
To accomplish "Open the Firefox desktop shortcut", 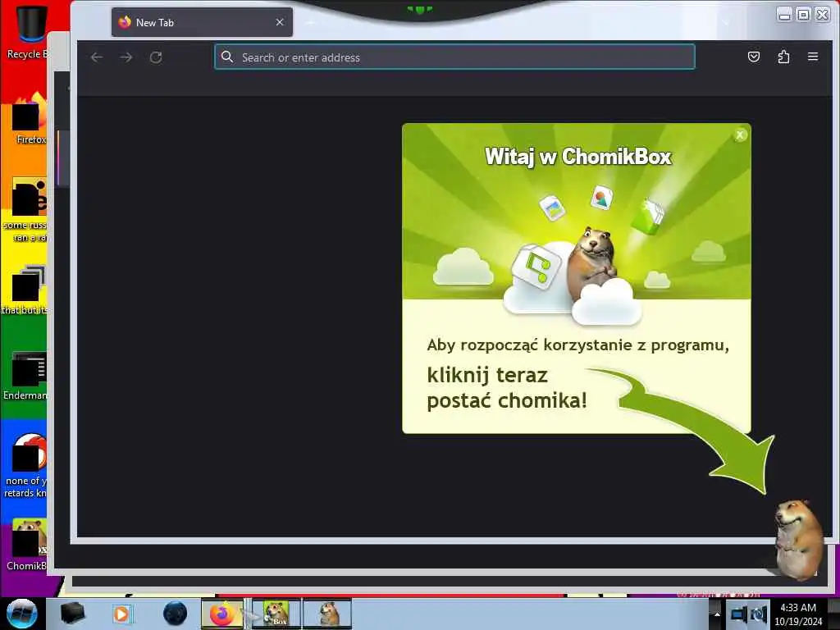I will pos(28,119).
